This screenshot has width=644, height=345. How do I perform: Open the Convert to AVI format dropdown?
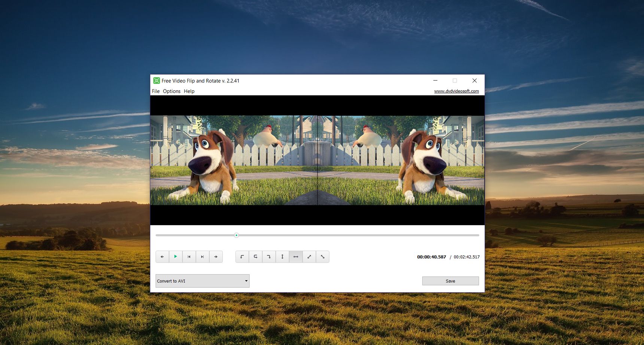tap(203, 281)
